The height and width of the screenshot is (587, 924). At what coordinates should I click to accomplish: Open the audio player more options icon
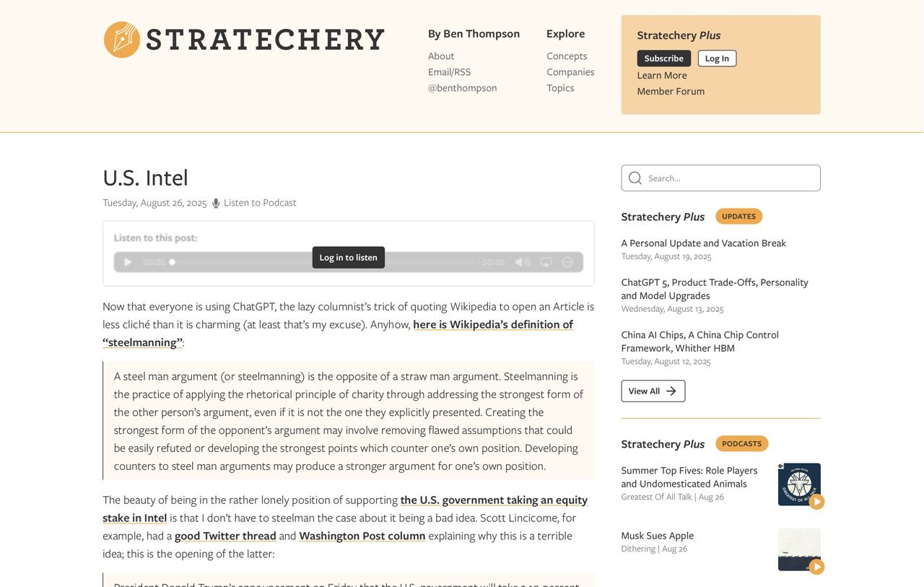(567, 262)
